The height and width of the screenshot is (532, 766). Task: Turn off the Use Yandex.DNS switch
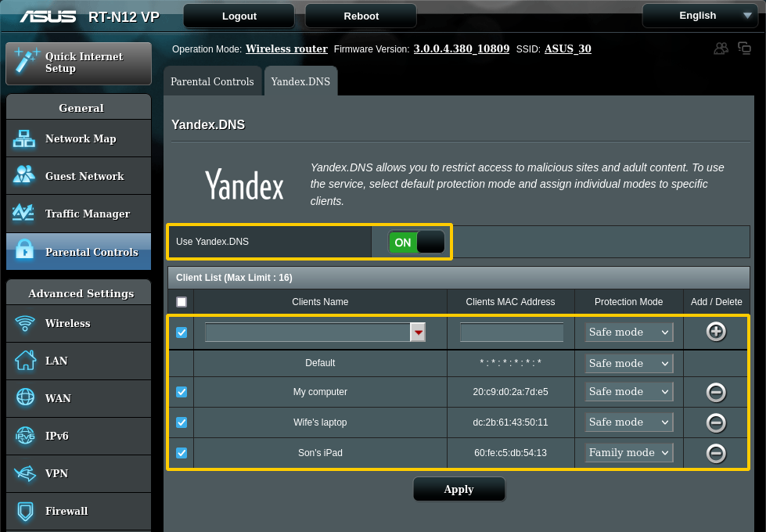pos(415,243)
